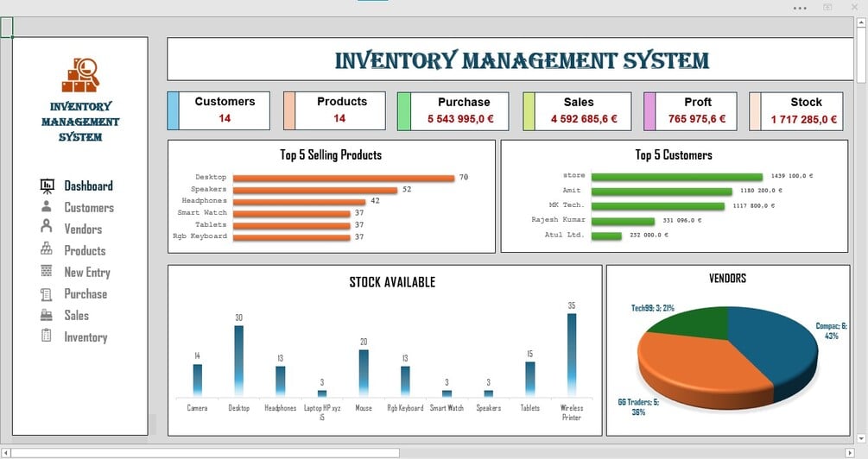
Task: Click the Rajesh Kumar customer bar
Action: coord(623,221)
